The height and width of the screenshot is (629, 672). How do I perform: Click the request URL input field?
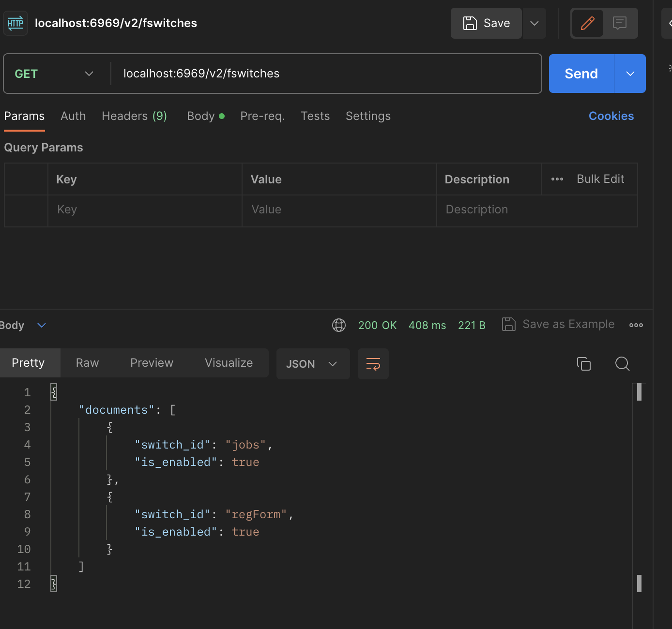[x=290, y=74]
